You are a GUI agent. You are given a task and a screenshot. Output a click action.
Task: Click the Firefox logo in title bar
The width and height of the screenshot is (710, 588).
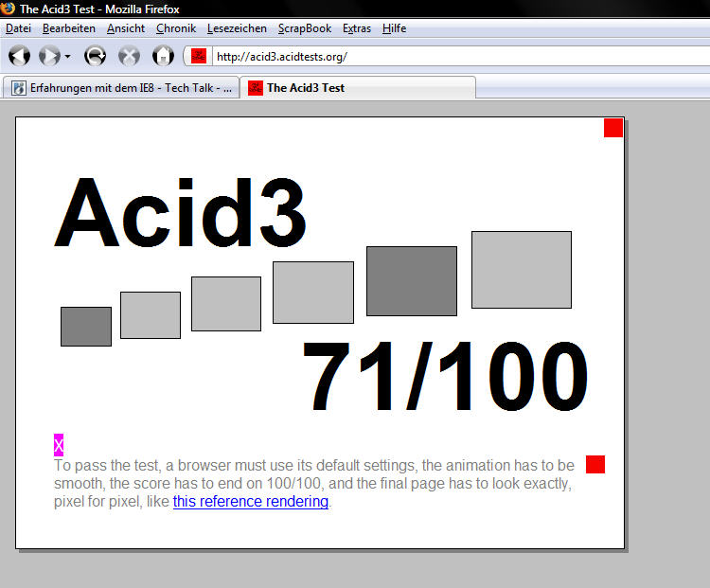(x=8, y=8)
